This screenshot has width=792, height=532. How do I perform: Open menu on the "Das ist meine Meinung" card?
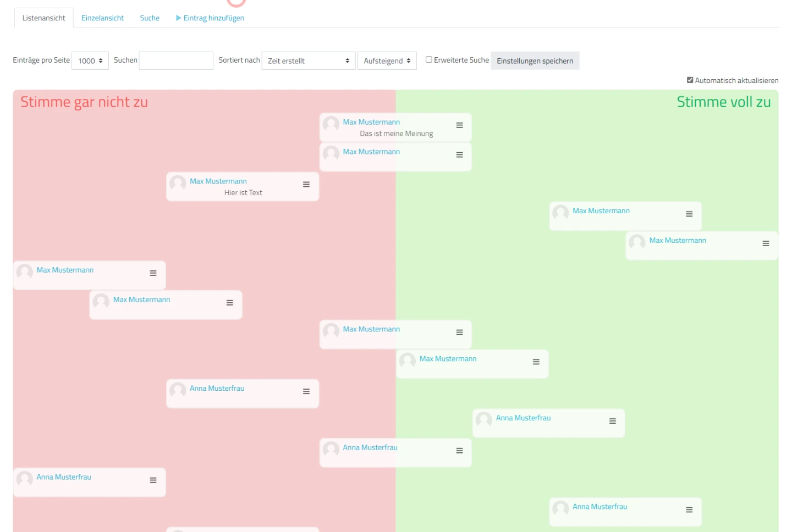(x=459, y=125)
